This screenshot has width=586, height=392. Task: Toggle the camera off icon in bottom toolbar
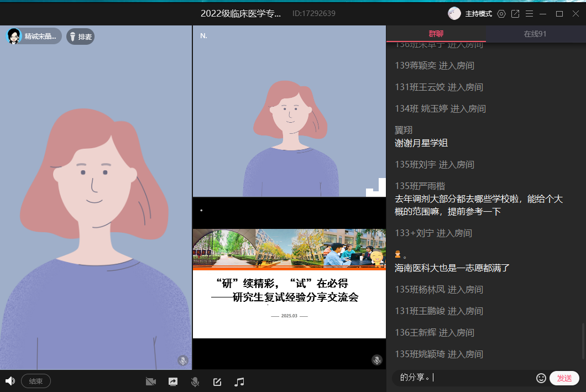150,381
